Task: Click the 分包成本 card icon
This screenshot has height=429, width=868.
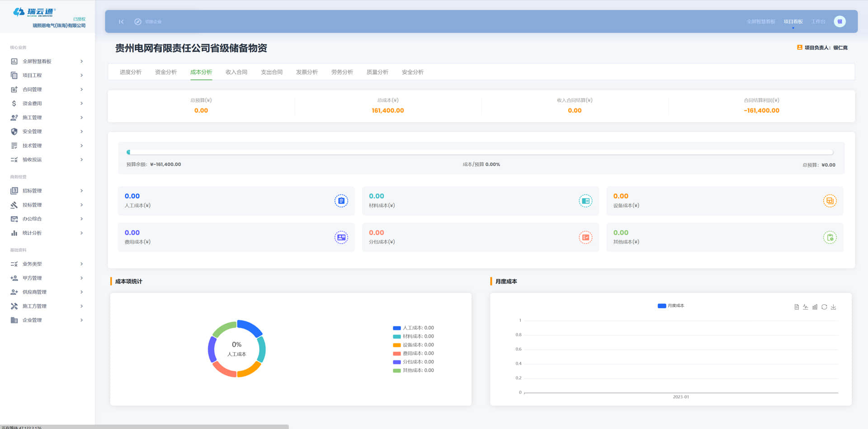Action: (x=585, y=237)
